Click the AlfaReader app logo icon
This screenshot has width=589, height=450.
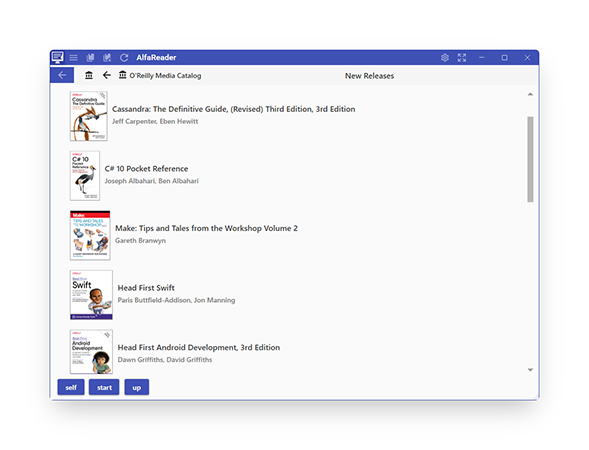(x=57, y=57)
